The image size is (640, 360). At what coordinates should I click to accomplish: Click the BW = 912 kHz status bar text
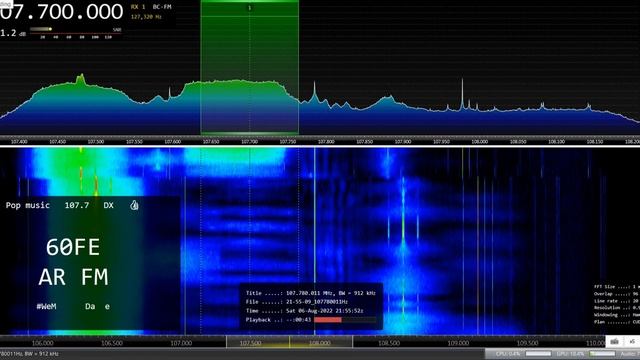pos(43,354)
